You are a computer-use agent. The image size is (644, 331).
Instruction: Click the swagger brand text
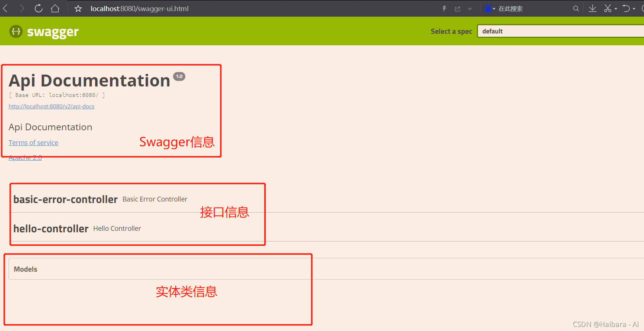click(x=53, y=32)
